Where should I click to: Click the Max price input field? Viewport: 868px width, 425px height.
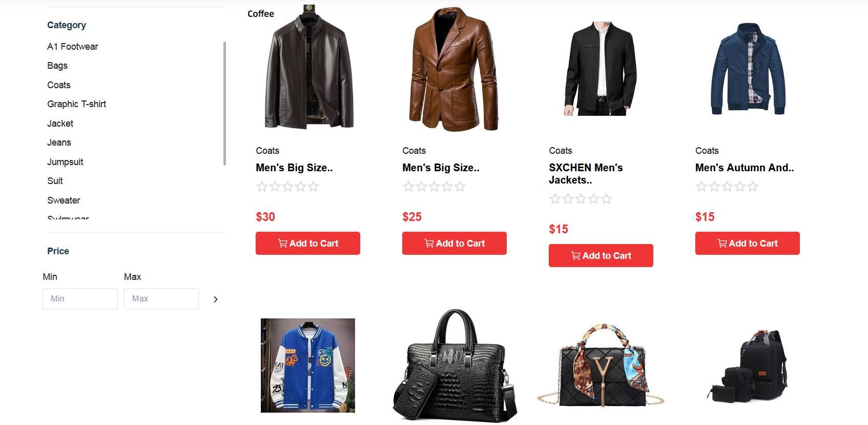[161, 298]
